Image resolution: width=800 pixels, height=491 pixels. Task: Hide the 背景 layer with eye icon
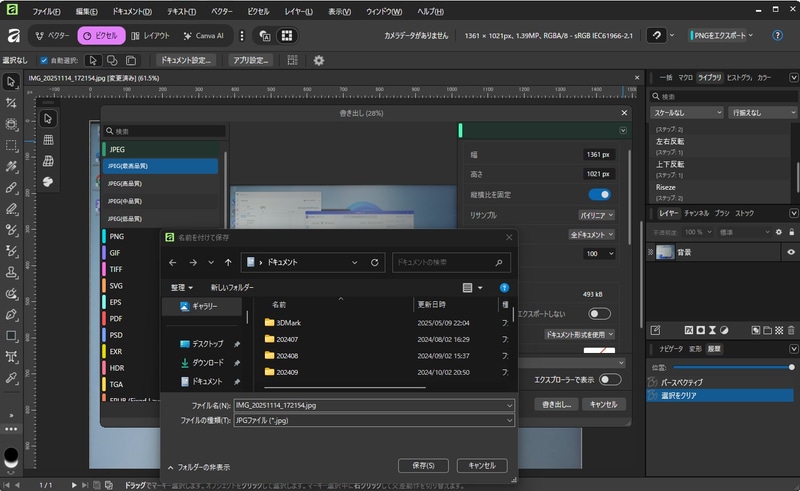pos(790,252)
